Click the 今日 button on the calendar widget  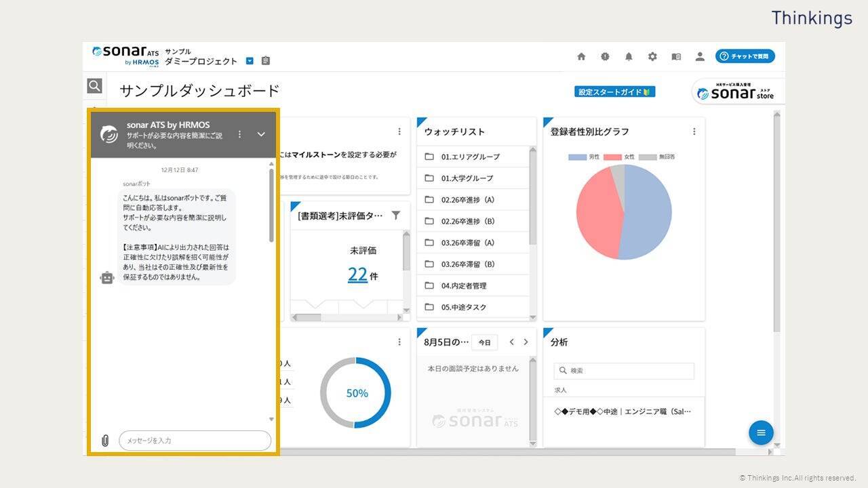484,342
